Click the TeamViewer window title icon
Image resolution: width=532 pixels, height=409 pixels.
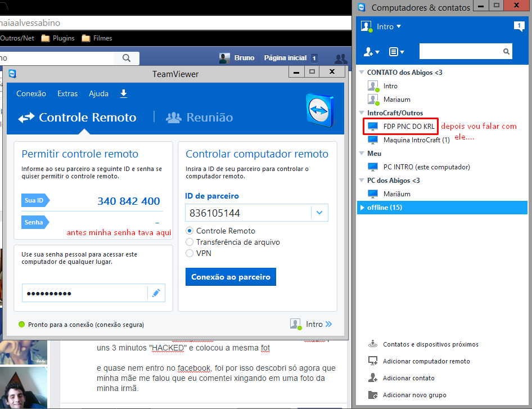12,74
